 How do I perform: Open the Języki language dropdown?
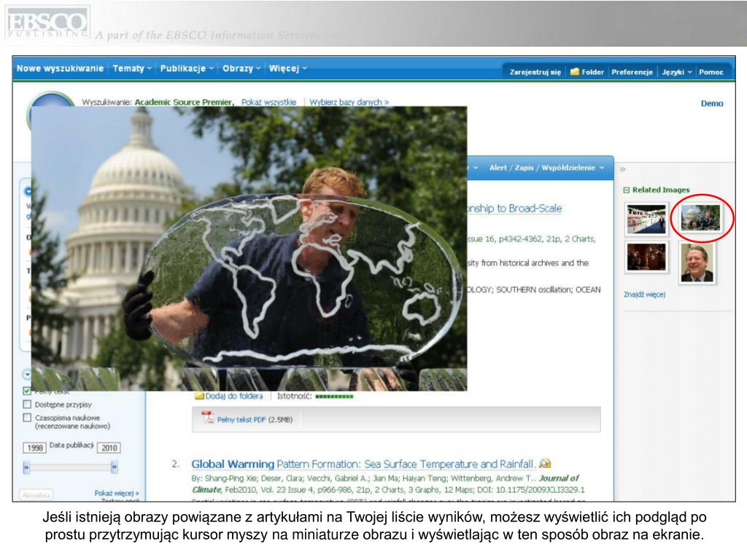pyautogui.click(x=676, y=72)
